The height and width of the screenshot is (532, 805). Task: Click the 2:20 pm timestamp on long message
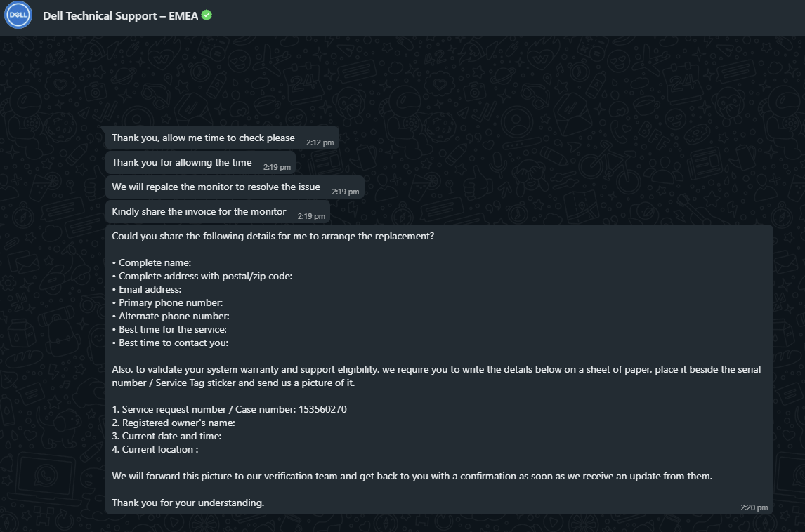[754, 507]
